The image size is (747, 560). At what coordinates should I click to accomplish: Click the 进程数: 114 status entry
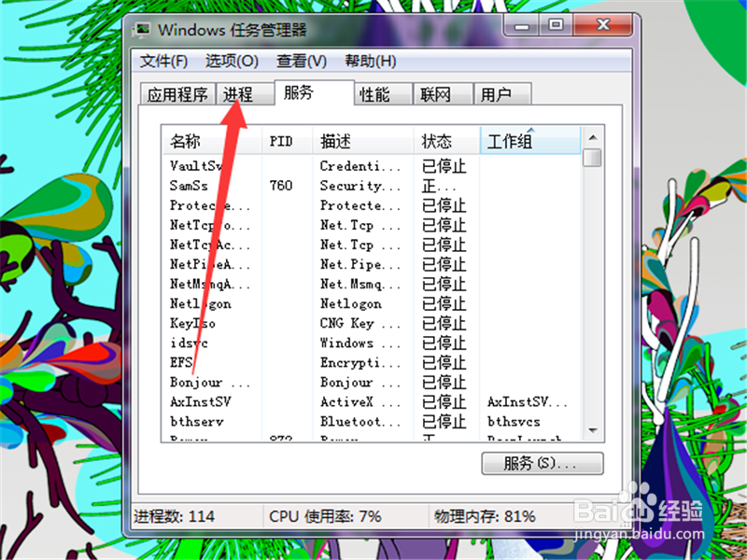pyautogui.click(x=175, y=516)
